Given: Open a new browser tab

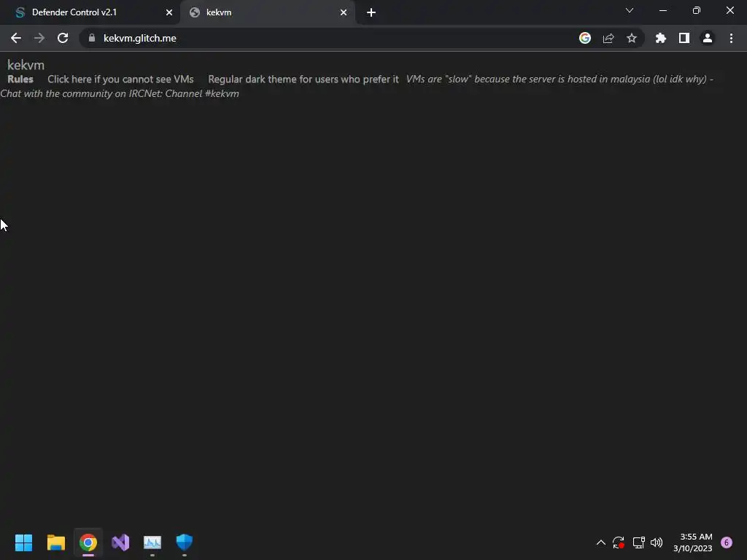Looking at the screenshot, I should [371, 12].
